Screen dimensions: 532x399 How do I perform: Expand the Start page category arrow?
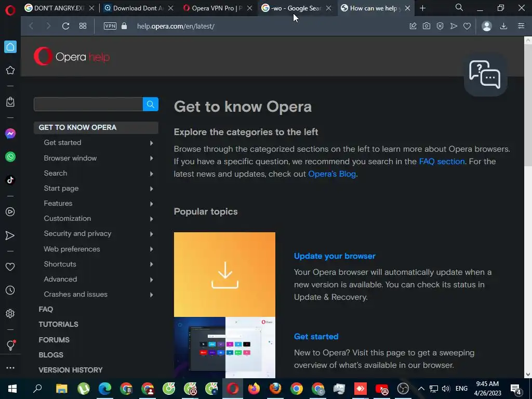151,189
